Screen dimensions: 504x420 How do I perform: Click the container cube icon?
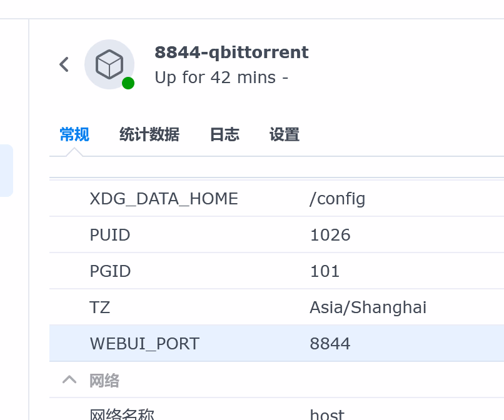pos(109,64)
